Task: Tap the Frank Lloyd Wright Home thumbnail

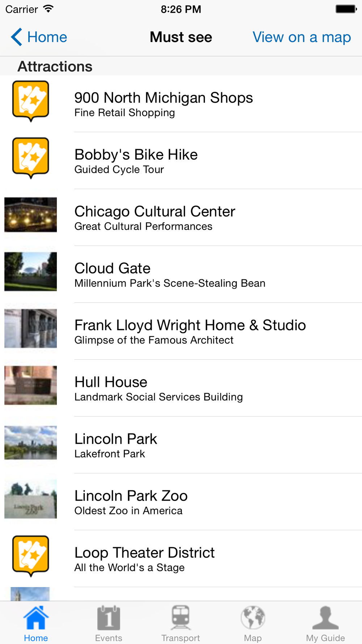Action: (x=31, y=328)
